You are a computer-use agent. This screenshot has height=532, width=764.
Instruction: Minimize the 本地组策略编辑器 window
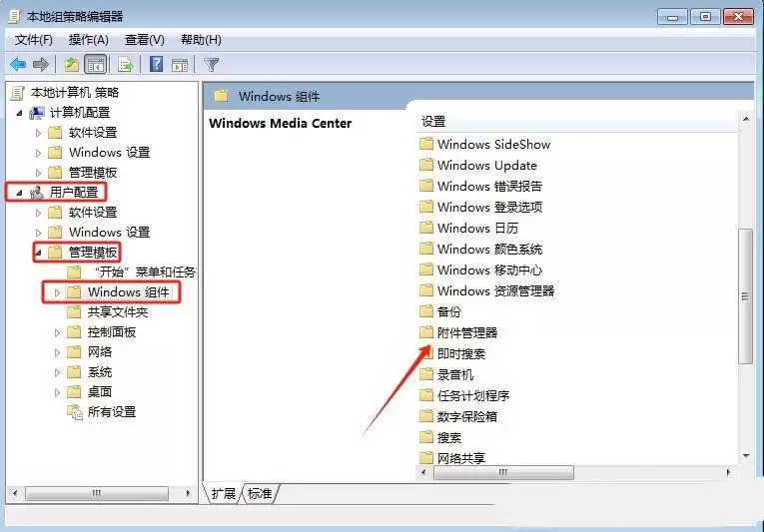coord(672,17)
